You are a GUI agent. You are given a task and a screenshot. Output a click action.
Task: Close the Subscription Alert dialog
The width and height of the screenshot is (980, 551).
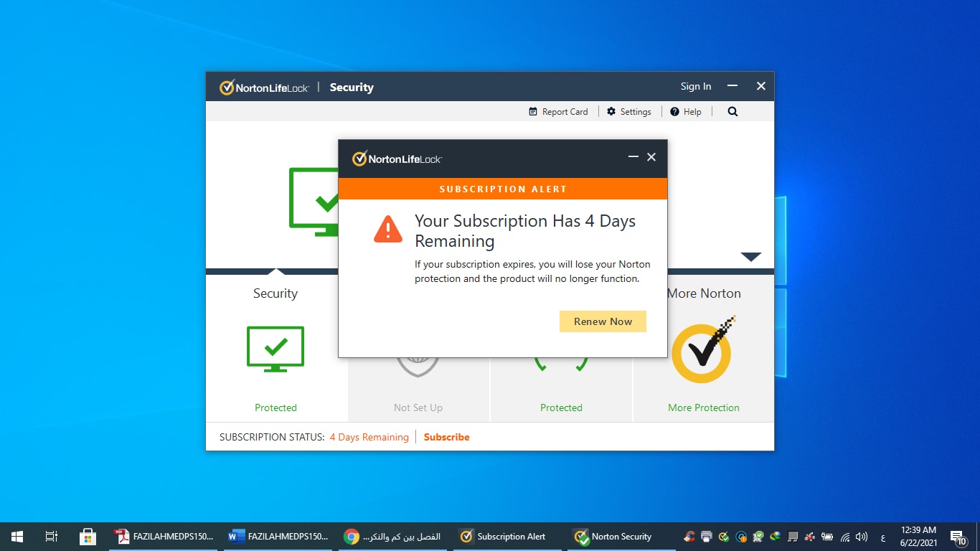point(651,157)
